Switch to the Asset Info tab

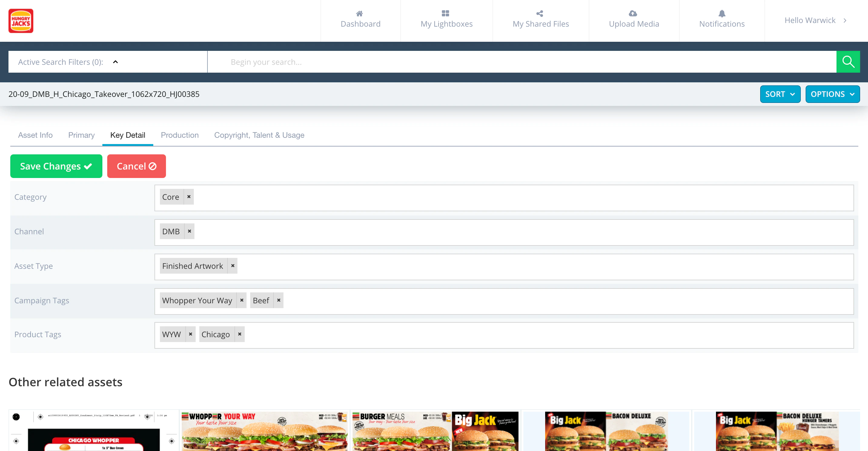35,135
